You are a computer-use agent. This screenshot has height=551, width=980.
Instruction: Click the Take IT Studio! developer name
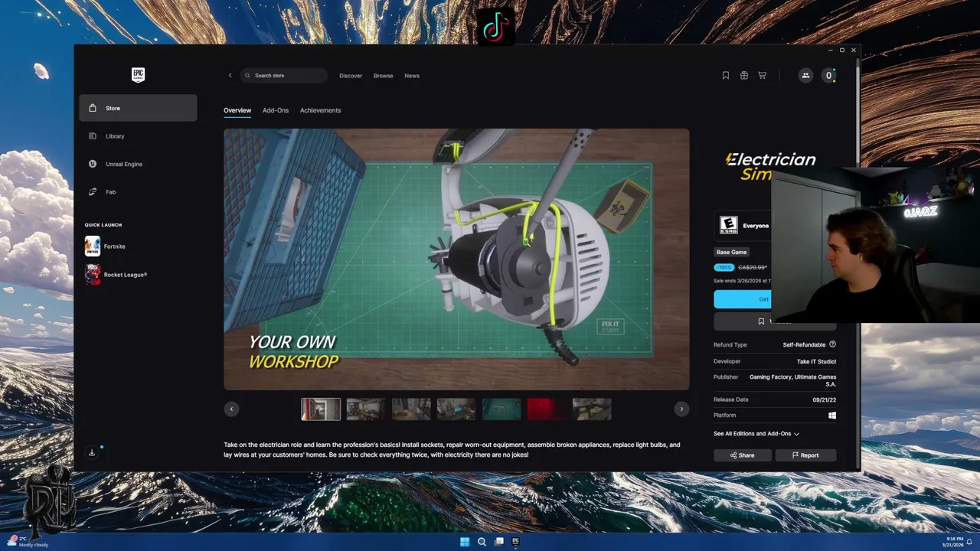[816, 361]
